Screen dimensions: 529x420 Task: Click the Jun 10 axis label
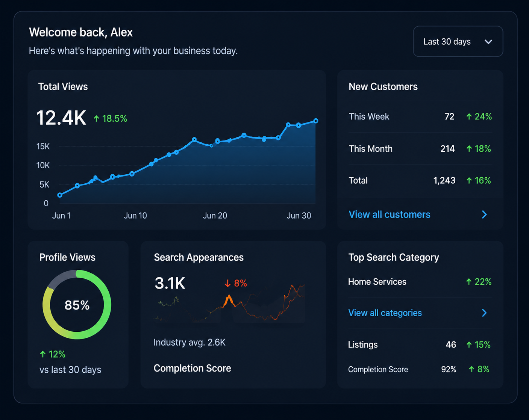point(135,216)
